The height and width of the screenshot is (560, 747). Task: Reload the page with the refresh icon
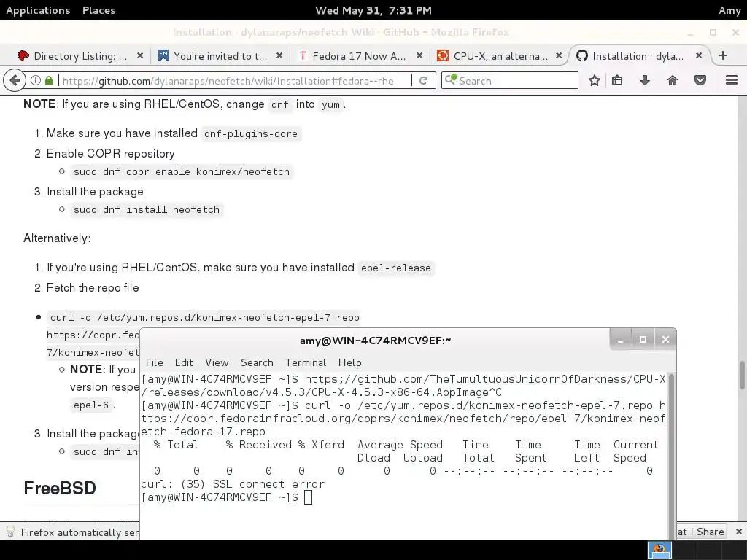[423, 80]
